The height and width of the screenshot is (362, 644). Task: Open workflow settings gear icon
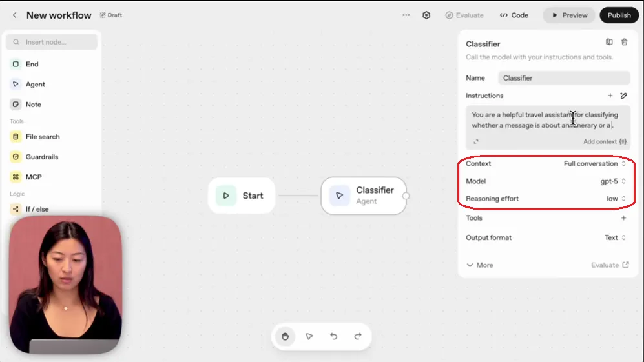tap(426, 15)
